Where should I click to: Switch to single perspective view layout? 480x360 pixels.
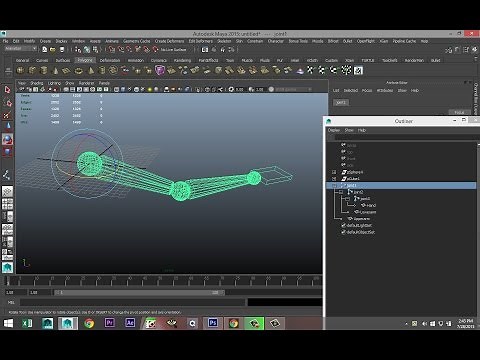coord(7,192)
